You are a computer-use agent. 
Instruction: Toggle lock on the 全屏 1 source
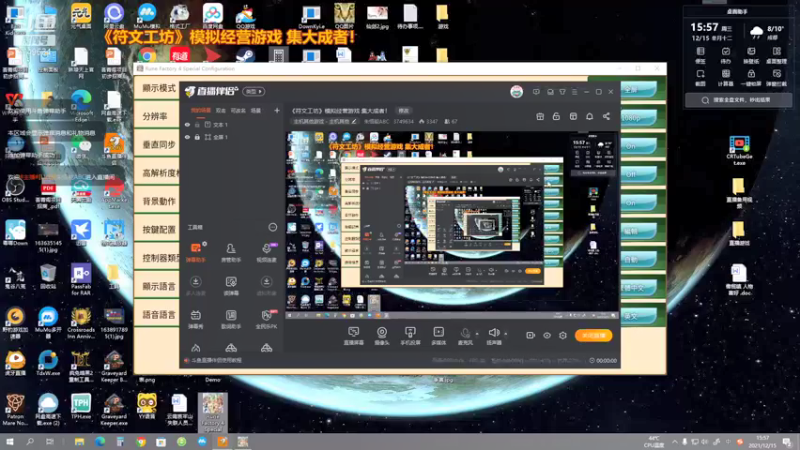pyautogui.click(x=197, y=137)
